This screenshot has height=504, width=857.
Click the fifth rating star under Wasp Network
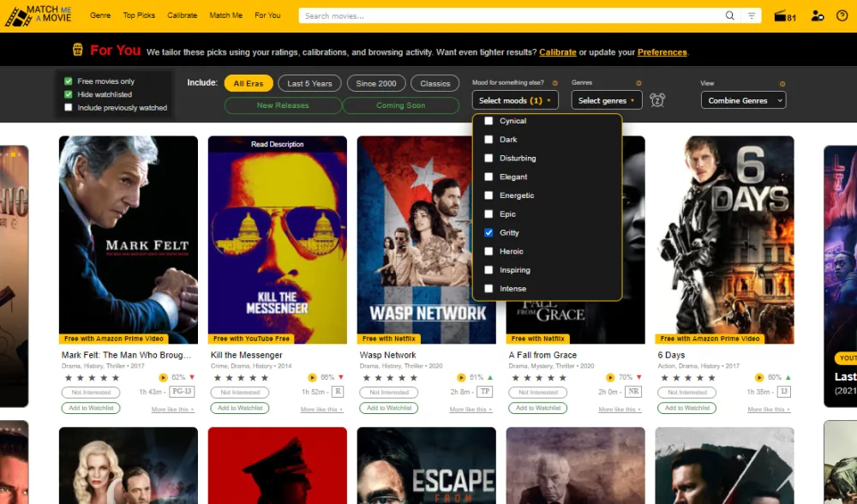[414, 378]
